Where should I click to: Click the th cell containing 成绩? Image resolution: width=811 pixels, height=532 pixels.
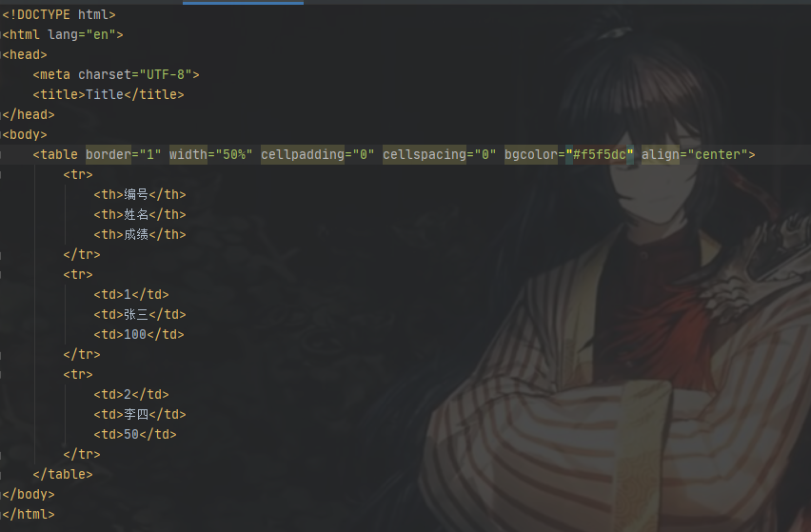click(x=140, y=235)
